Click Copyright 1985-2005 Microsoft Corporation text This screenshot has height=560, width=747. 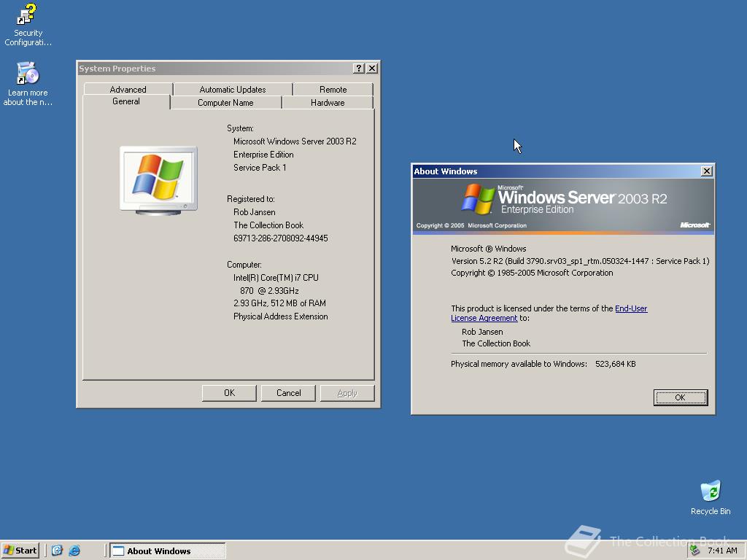[x=532, y=273]
